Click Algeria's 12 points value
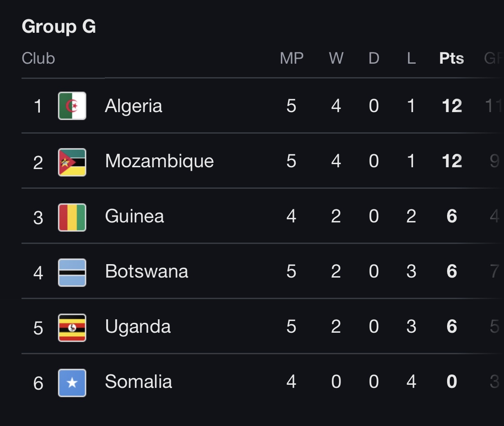 click(452, 106)
